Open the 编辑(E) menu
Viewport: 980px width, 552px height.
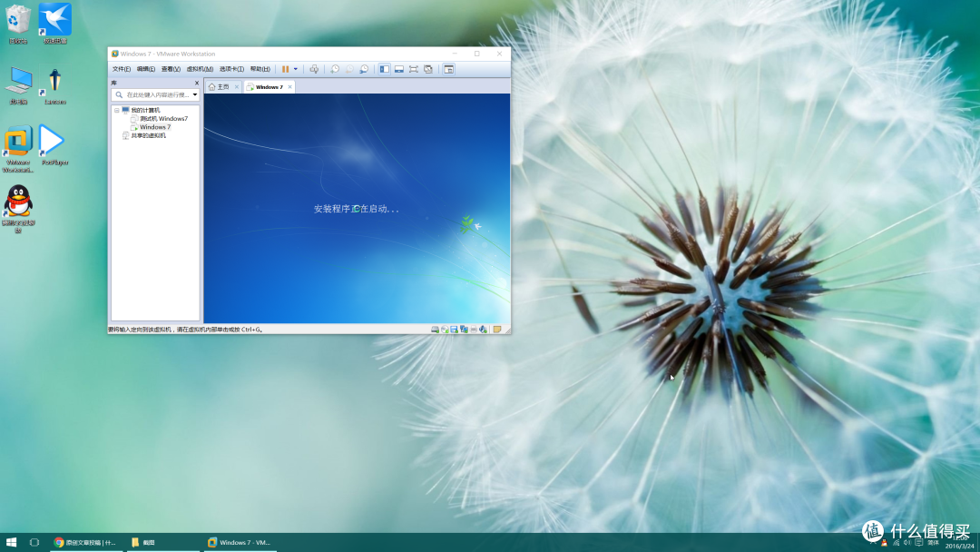(145, 69)
